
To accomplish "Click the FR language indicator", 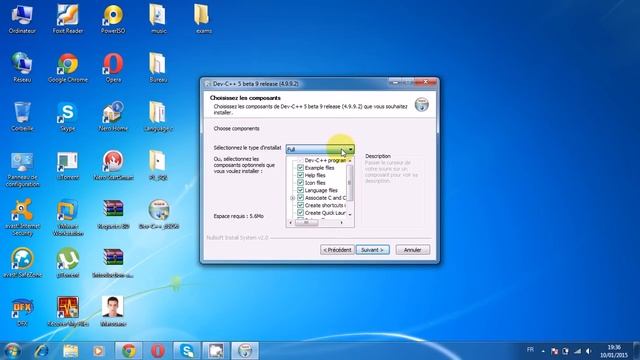I will tap(530, 349).
